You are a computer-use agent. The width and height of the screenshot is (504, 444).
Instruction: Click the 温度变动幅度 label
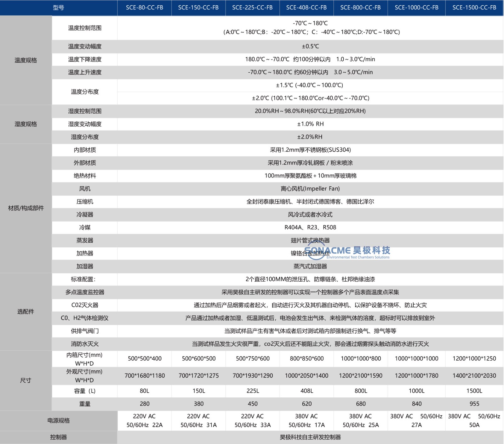point(85,46)
